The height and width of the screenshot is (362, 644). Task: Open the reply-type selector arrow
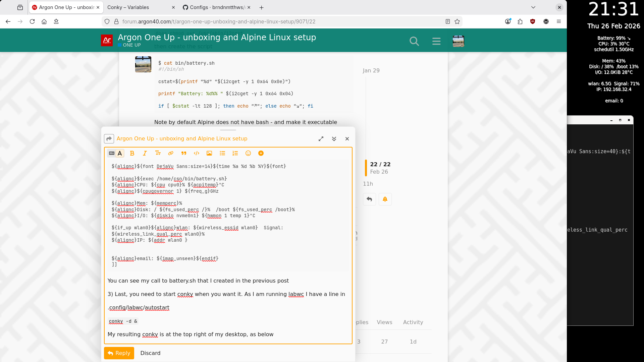pyautogui.click(x=109, y=139)
